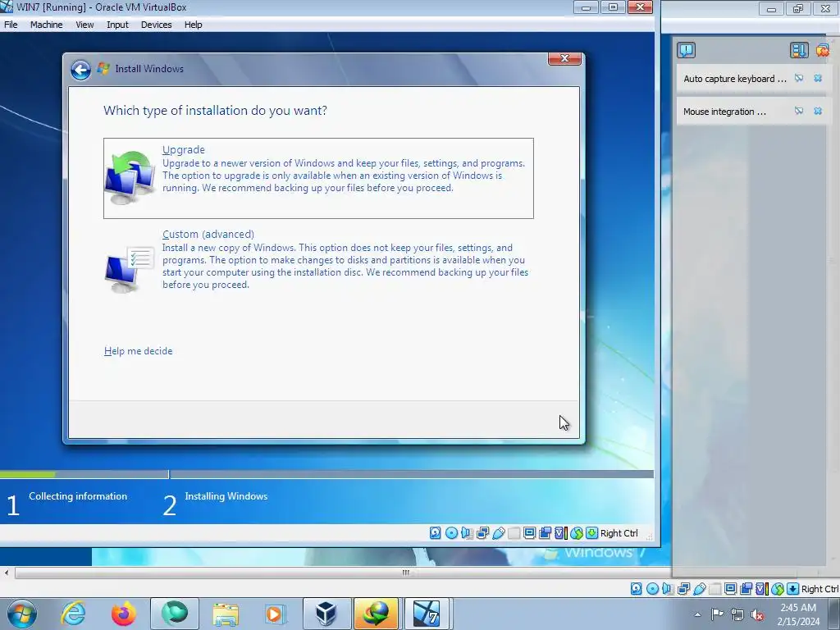Open the Help me decide link
This screenshot has width=840, height=630.
click(138, 351)
